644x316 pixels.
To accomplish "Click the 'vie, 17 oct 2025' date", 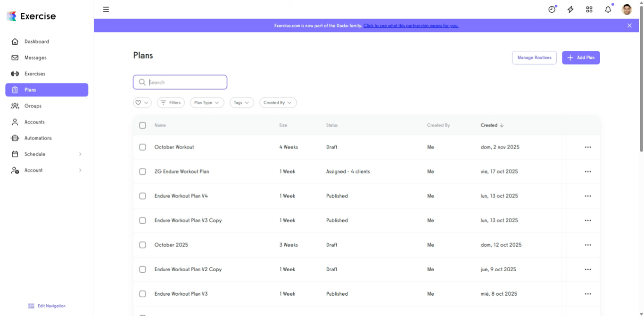I will pos(499,171).
